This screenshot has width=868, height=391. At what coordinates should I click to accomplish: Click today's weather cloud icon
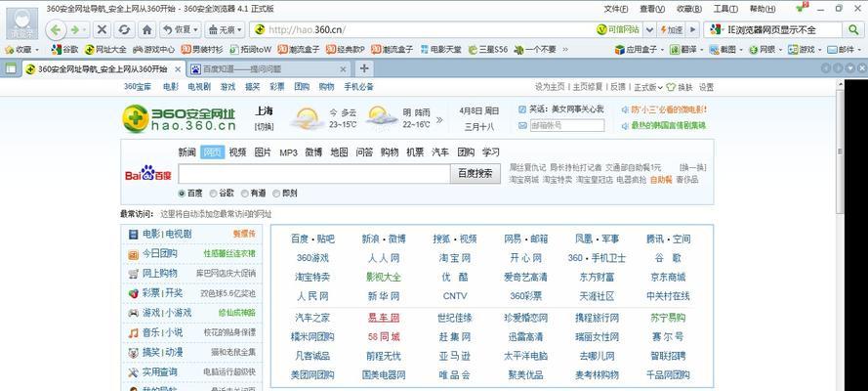pos(307,118)
